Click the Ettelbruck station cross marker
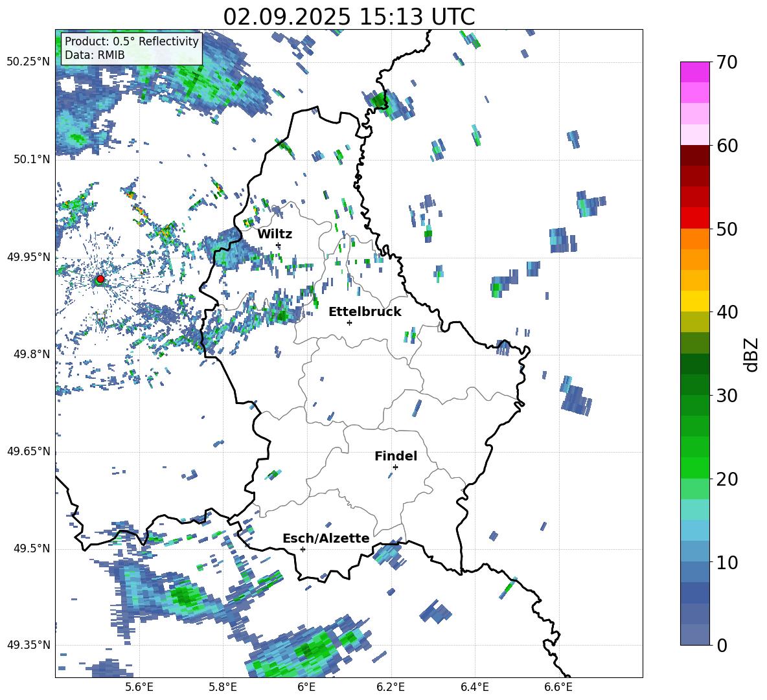This screenshot has width=767, height=700. [x=349, y=322]
